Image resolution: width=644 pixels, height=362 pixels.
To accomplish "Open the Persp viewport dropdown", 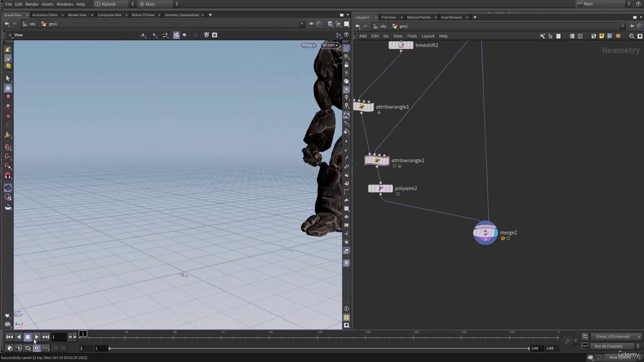I will [308, 45].
